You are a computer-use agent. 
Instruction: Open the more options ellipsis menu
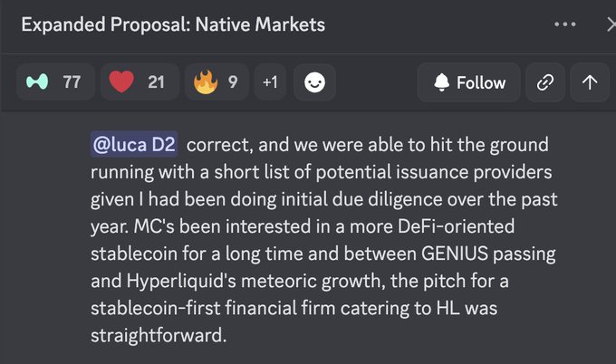click(564, 24)
